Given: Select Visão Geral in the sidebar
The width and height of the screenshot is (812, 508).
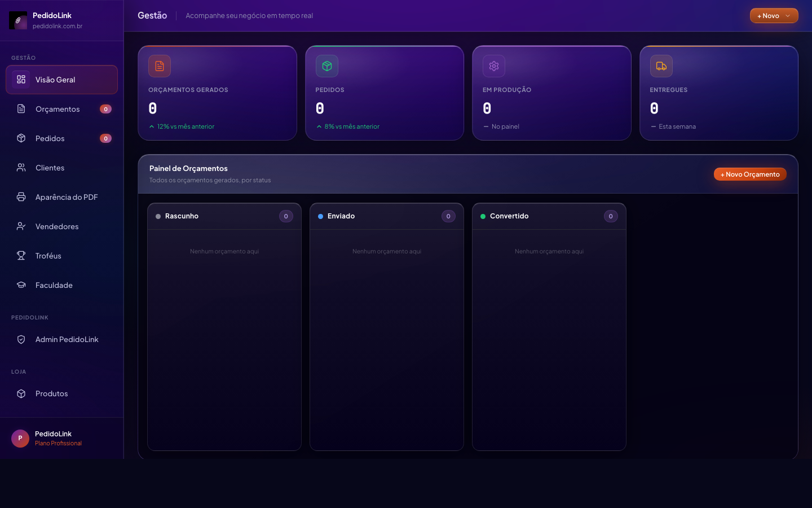Looking at the screenshot, I should pyautogui.click(x=61, y=80).
